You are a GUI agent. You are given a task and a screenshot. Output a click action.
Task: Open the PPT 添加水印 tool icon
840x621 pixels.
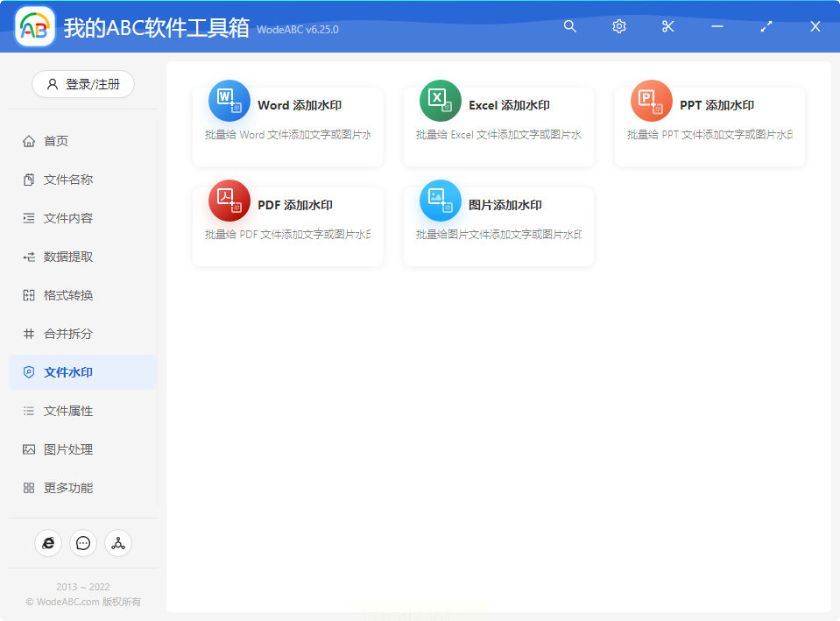click(x=652, y=101)
